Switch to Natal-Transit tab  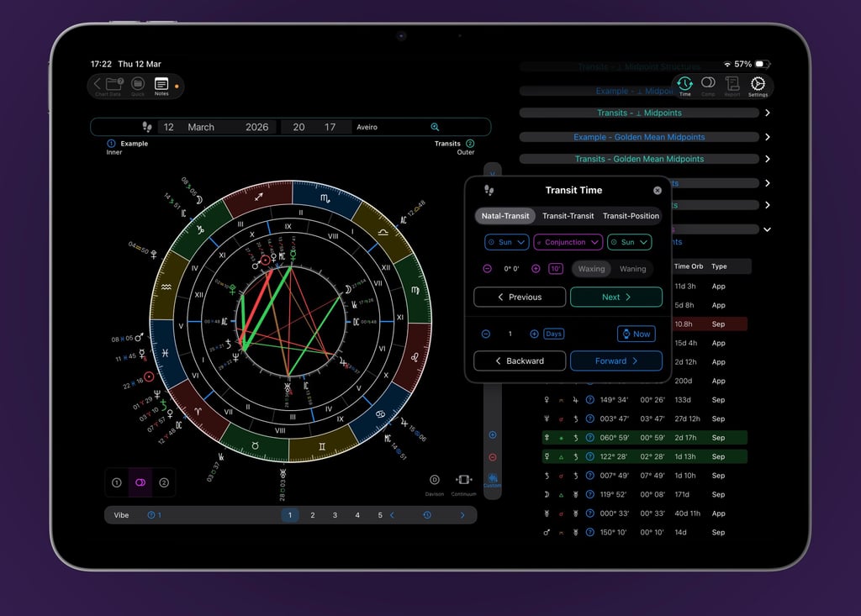[x=505, y=216]
